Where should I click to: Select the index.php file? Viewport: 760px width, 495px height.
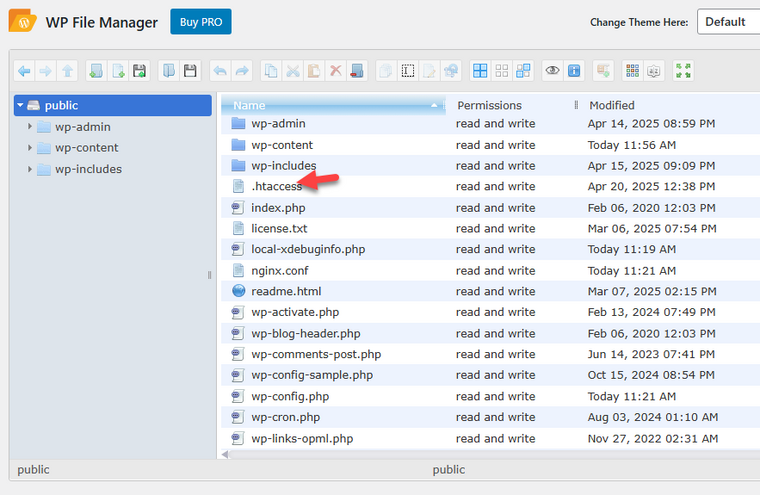[x=491, y=208]
